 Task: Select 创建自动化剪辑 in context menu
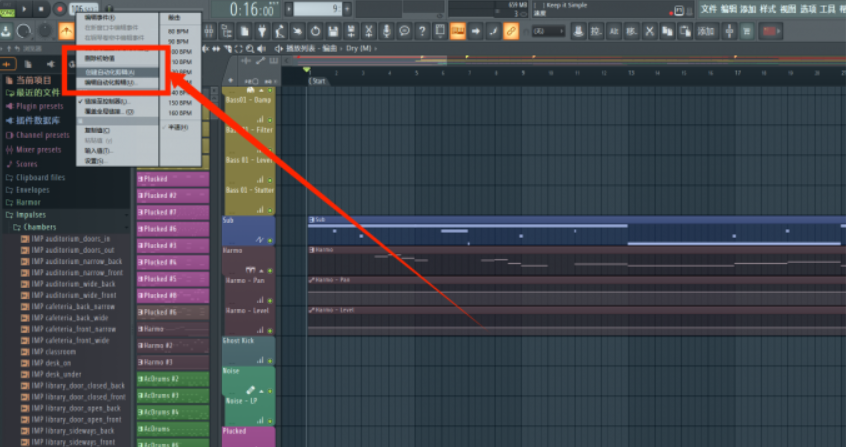click(x=110, y=72)
